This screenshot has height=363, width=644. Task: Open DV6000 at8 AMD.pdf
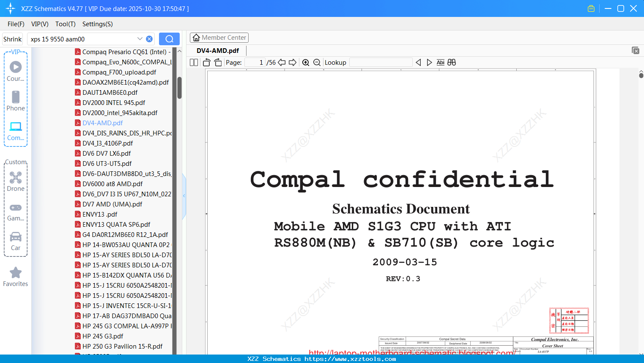pyautogui.click(x=109, y=184)
